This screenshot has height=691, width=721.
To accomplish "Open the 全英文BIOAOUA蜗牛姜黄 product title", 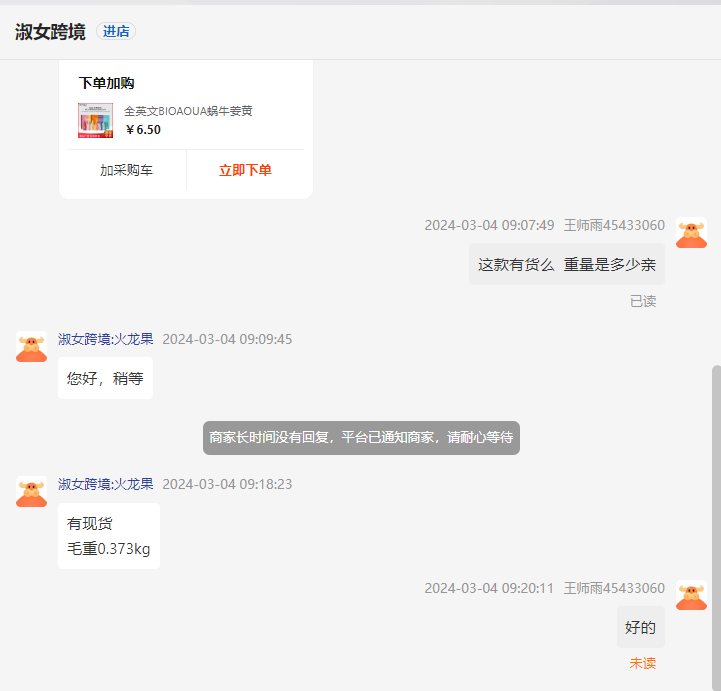I will coord(188,111).
